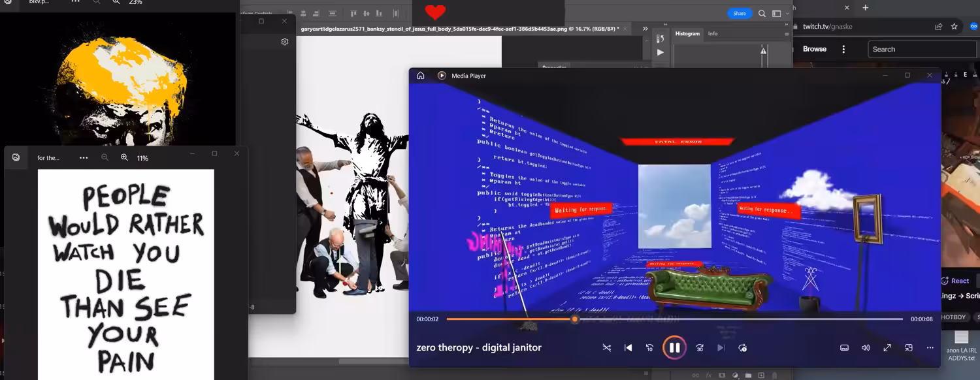Open a new browser tab
Screen dimensions: 980x380
tap(866, 7)
